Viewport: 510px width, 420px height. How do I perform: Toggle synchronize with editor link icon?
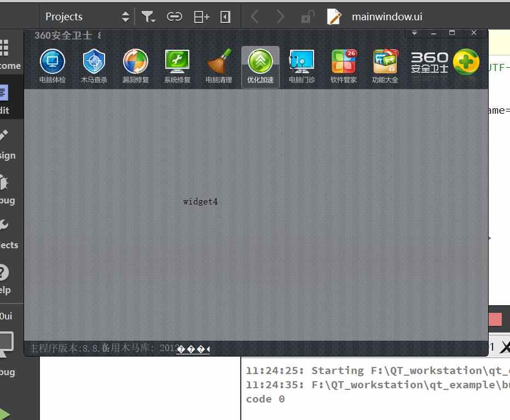tap(175, 16)
